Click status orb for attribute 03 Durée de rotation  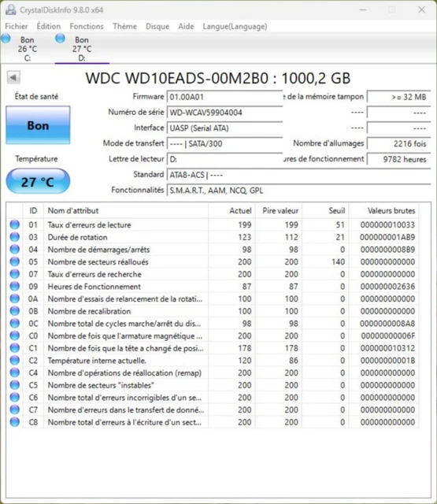(x=14, y=237)
